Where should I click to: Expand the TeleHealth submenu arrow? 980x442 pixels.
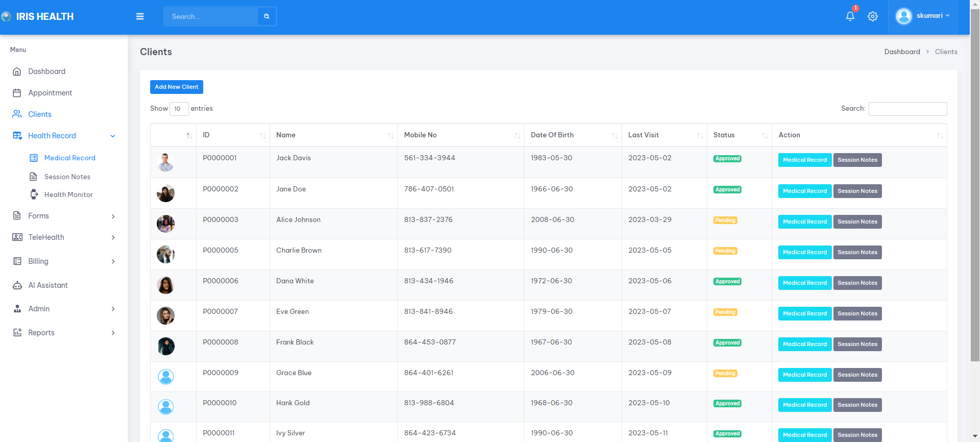coord(113,237)
